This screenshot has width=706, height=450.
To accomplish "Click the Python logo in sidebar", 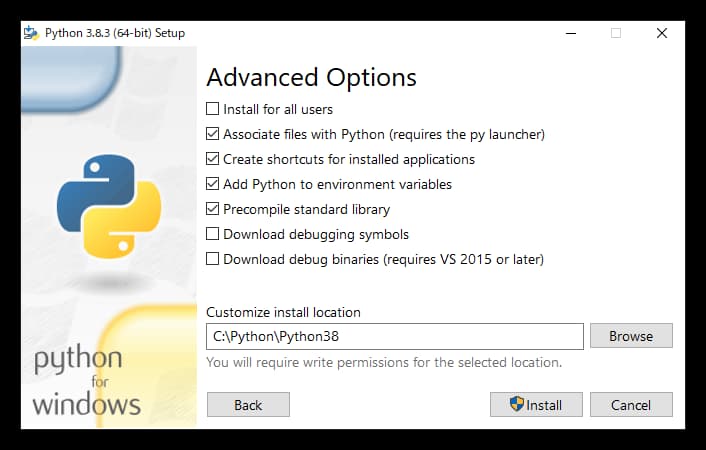I will tap(109, 206).
